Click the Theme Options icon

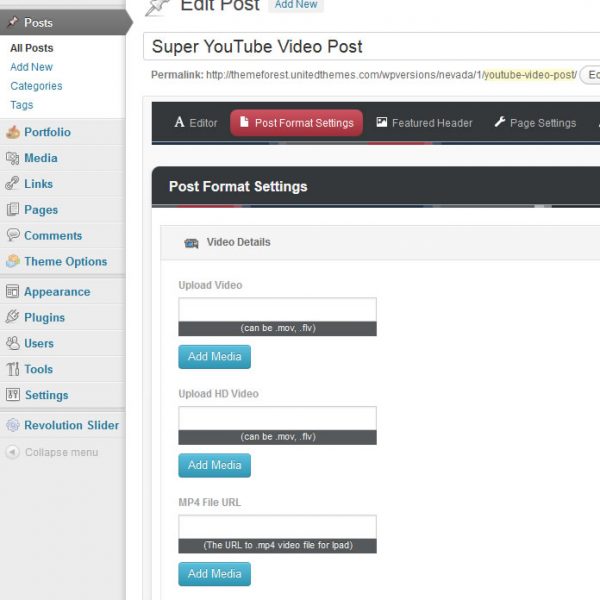tap(13, 262)
